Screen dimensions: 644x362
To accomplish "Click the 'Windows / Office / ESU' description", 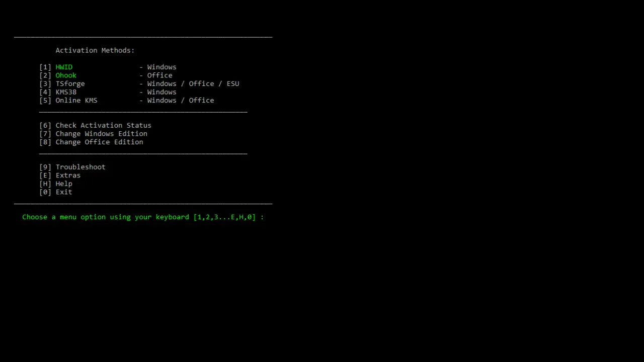I will pyautogui.click(x=193, y=83).
